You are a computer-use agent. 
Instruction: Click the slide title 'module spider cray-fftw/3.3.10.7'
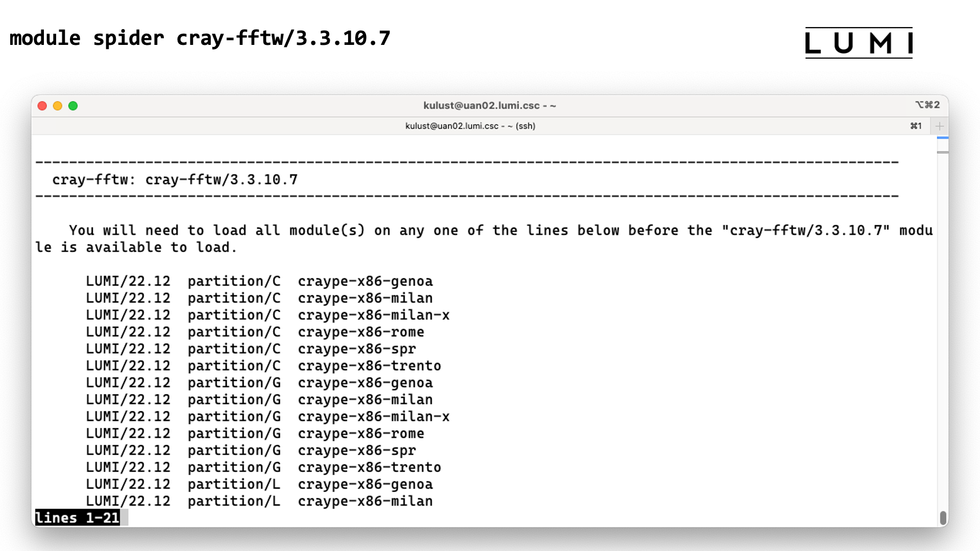coord(200,38)
